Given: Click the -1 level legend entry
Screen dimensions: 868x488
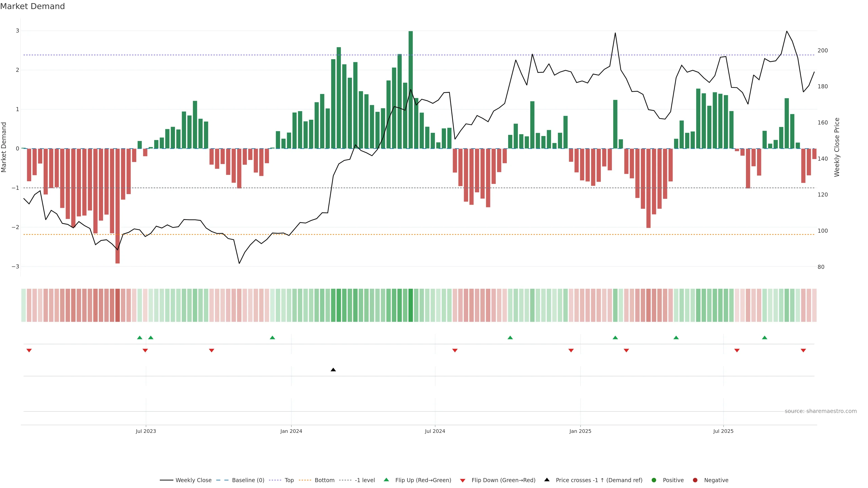Looking at the screenshot, I should pyautogui.click(x=365, y=480).
